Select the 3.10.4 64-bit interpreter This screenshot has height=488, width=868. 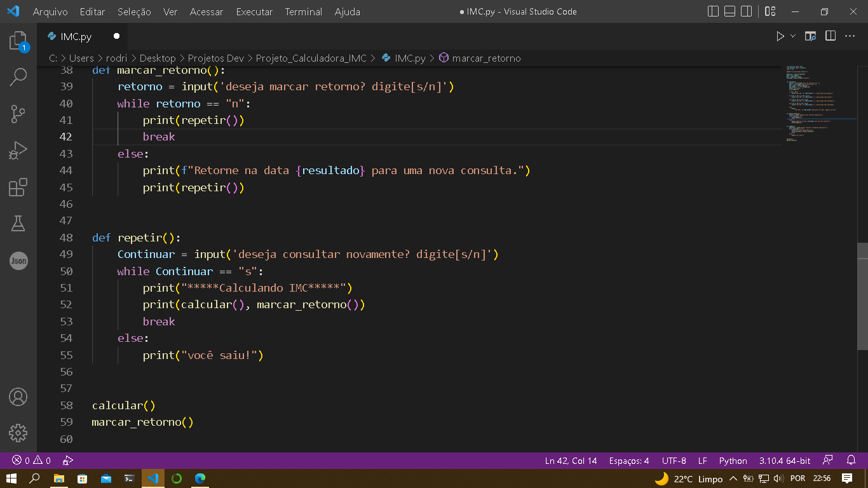(785, 461)
